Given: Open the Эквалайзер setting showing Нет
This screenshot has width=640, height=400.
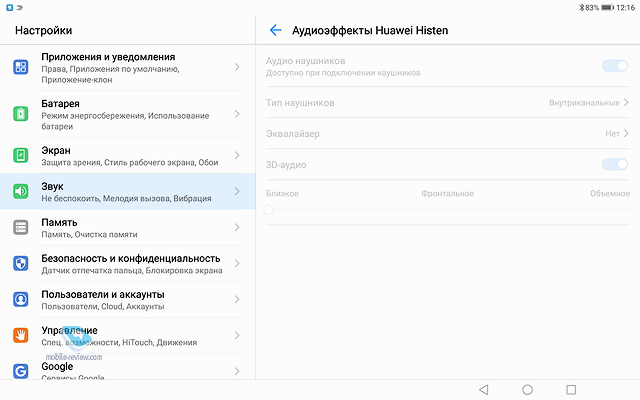Looking at the screenshot, I should point(448,133).
